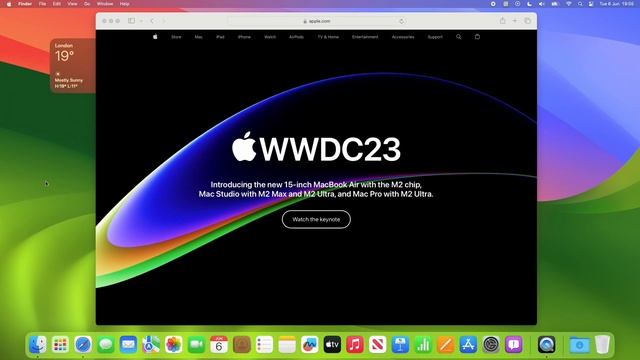The image size is (640, 360).
Task: Open System Settings from the Dock
Action: 491,344
